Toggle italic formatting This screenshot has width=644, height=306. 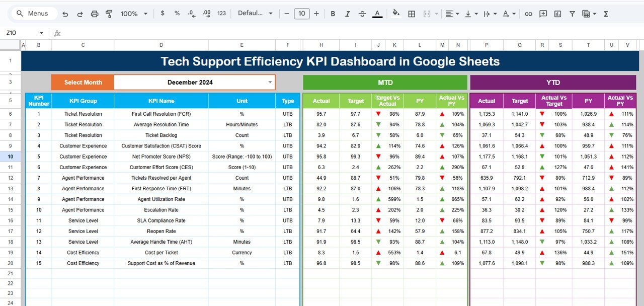tap(347, 14)
